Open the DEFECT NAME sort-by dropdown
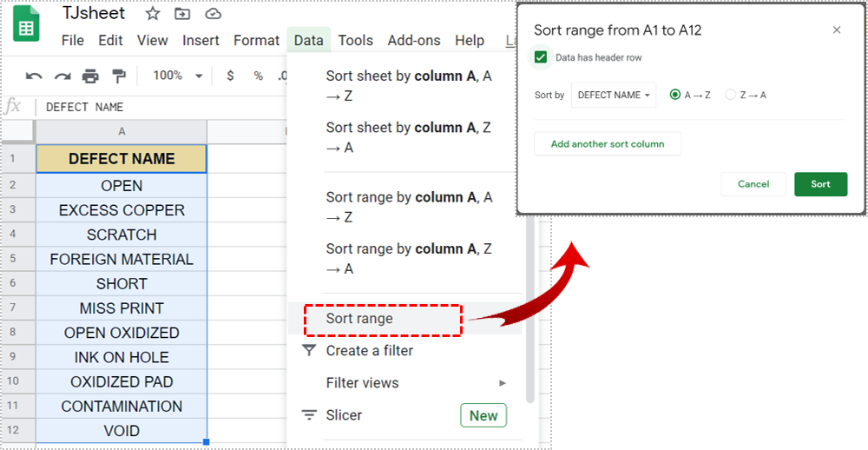 tap(614, 95)
